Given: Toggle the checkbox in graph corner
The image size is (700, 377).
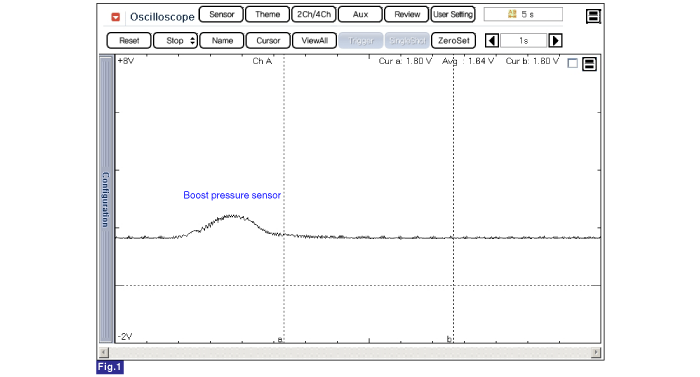Looking at the screenshot, I should point(572,63).
